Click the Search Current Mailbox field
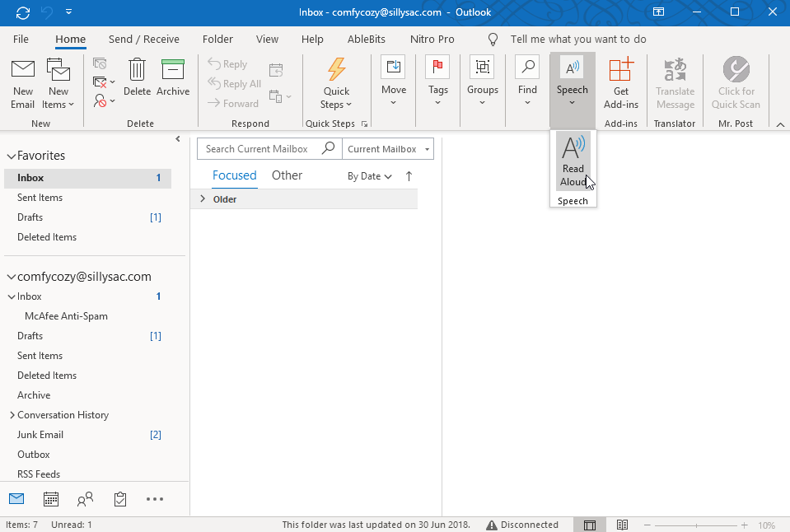The height and width of the screenshot is (532, 790). [x=259, y=149]
